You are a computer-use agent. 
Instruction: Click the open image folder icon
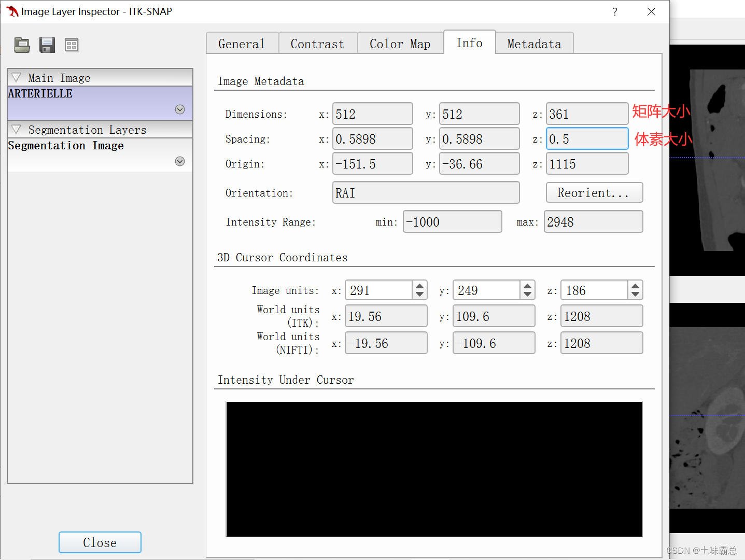point(22,45)
